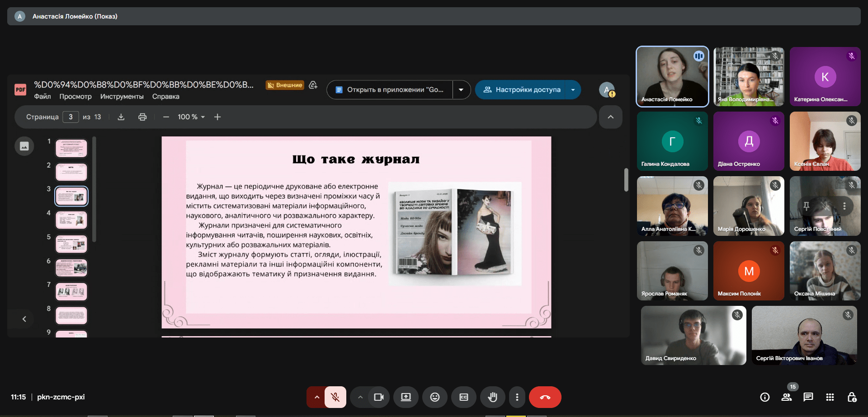This screenshot has width=868, height=417.
Task: Turn off the camera
Action: tap(378, 397)
